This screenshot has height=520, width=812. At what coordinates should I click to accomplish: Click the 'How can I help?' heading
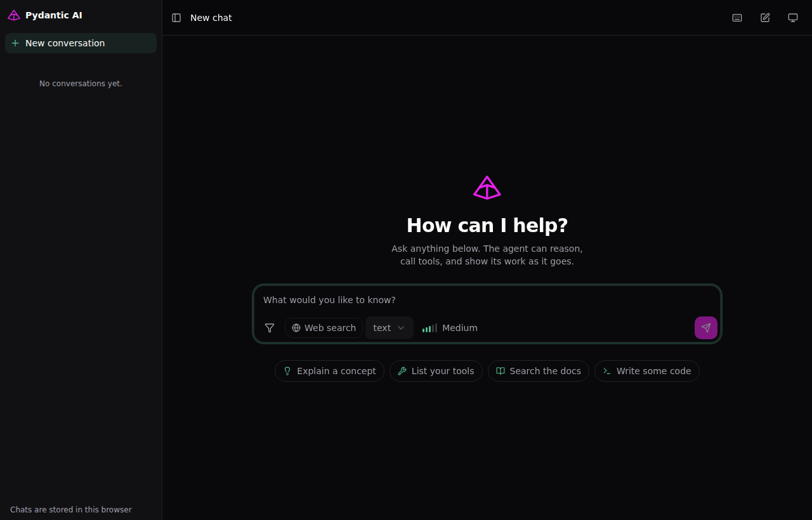pyautogui.click(x=487, y=226)
